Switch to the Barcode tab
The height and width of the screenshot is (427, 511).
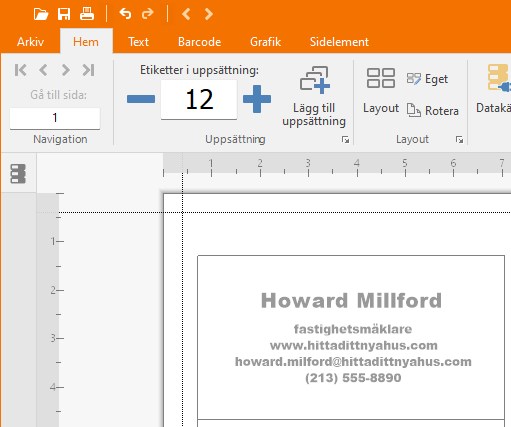tap(199, 42)
